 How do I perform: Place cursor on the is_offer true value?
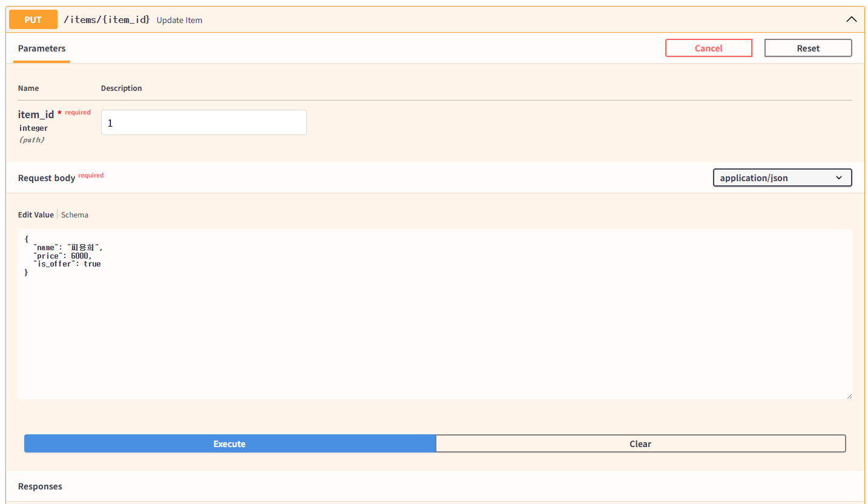(93, 264)
